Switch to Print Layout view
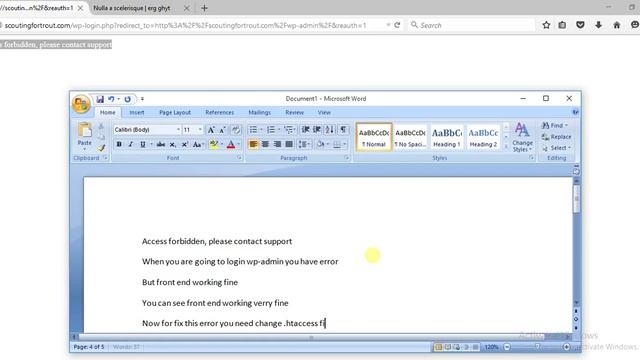 pos(438,347)
